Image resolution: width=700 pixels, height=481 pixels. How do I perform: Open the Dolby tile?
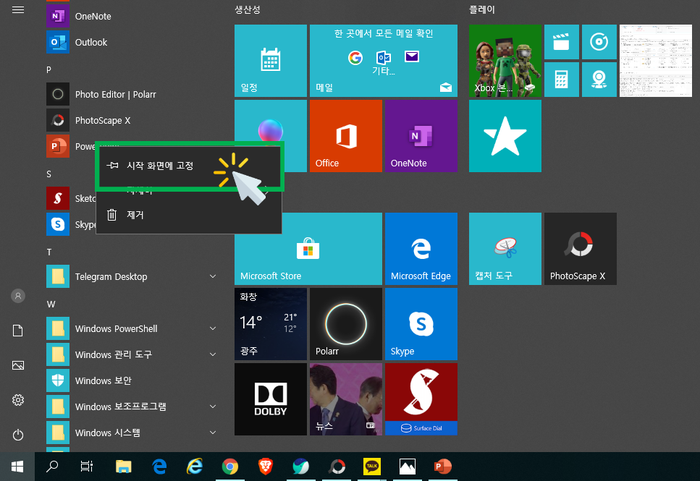(x=271, y=399)
